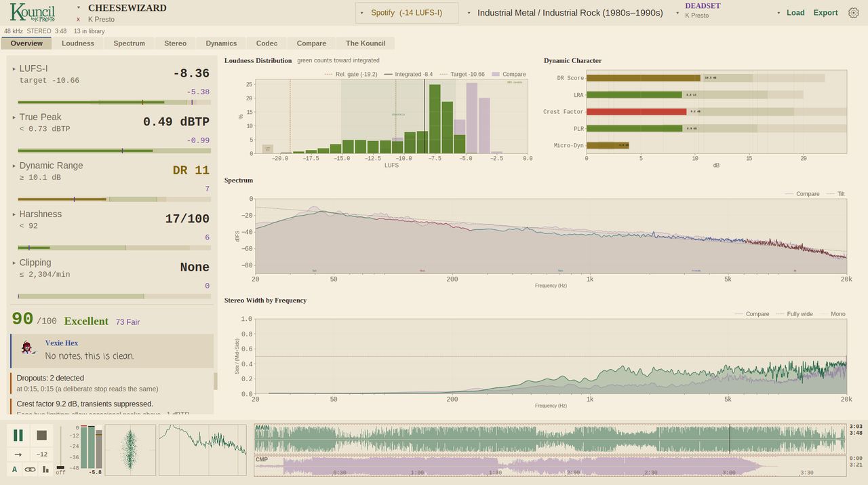The image size is (868, 485).
Task: Seek in the MAIN waveform timeline
Action: coord(550,439)
